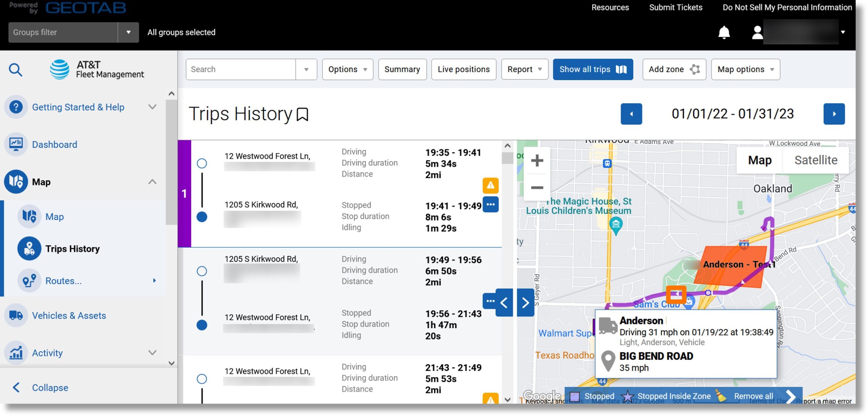Open Vehicles & Assets truck icon

(x=16, y=315)
